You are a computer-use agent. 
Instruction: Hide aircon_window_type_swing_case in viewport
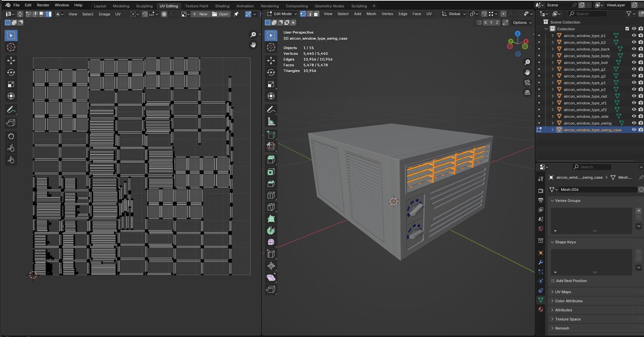pos(634,130)
